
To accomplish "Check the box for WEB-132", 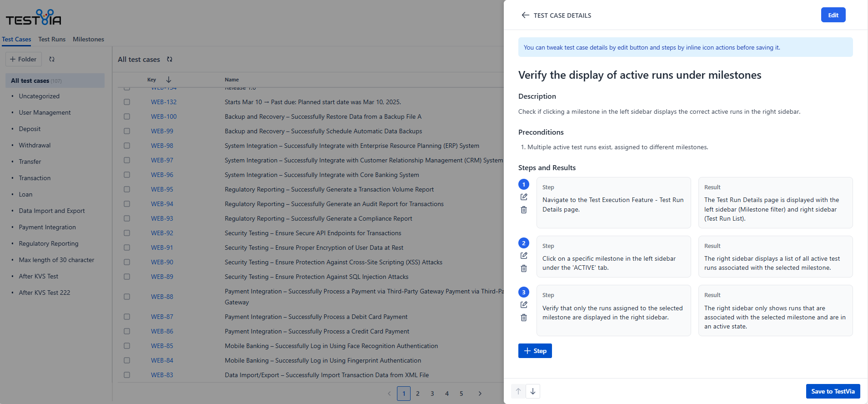I will [x=127, y=102].
